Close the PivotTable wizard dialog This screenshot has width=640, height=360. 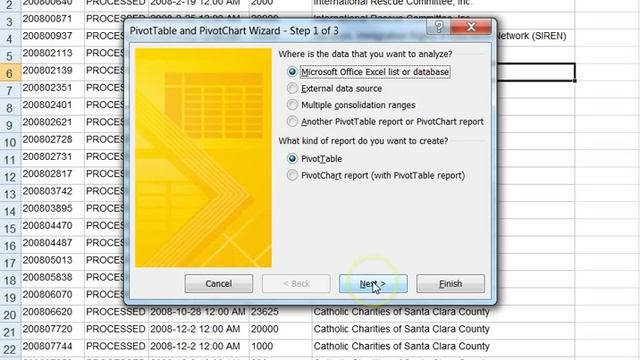point(471,27)
